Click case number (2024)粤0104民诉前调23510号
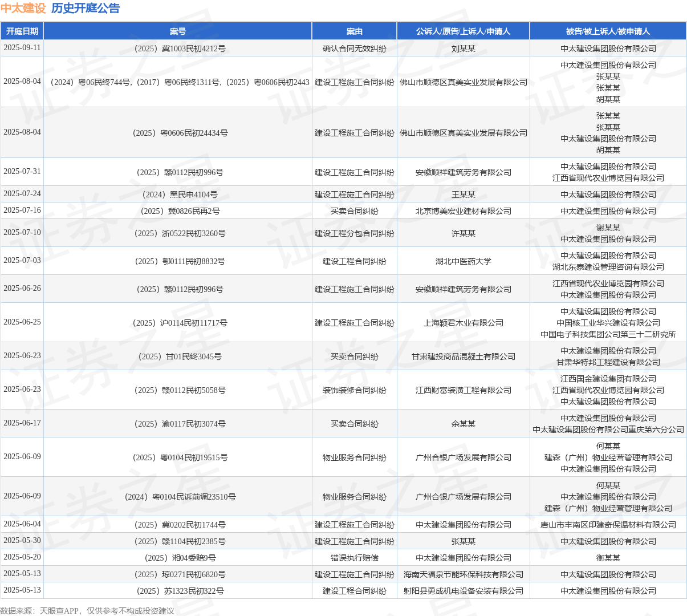687x616 pixels. pyautogui.click(x=178, y=497)
